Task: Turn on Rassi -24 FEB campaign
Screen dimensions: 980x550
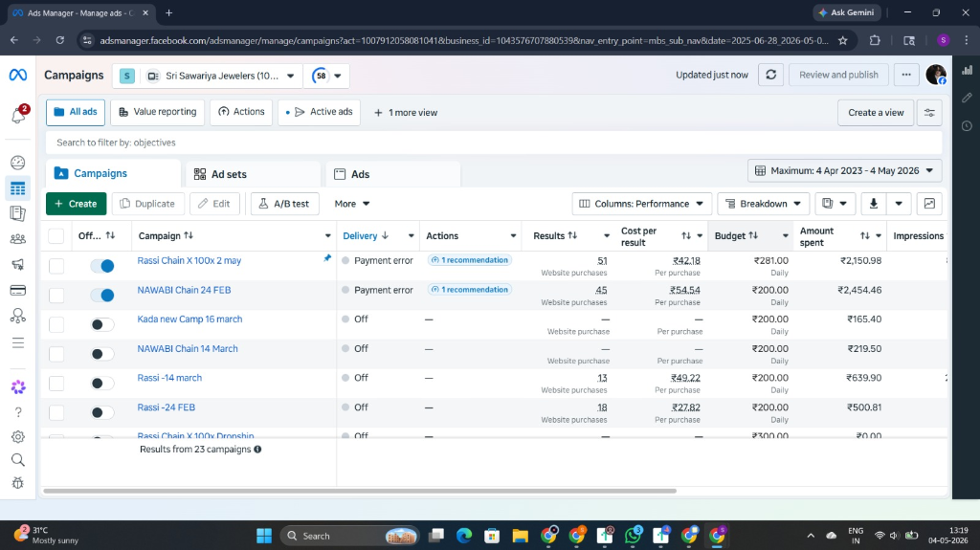Action: click(x=101, y=412)
